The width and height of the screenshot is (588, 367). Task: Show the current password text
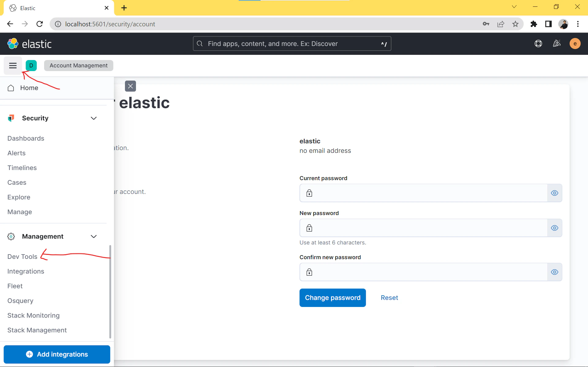[x=554, y=193]
